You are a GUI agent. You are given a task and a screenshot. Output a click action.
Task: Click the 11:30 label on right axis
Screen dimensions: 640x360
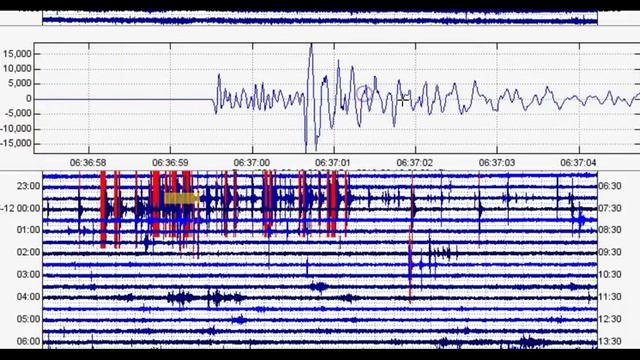pyautogui.click(x=610, y=297)
